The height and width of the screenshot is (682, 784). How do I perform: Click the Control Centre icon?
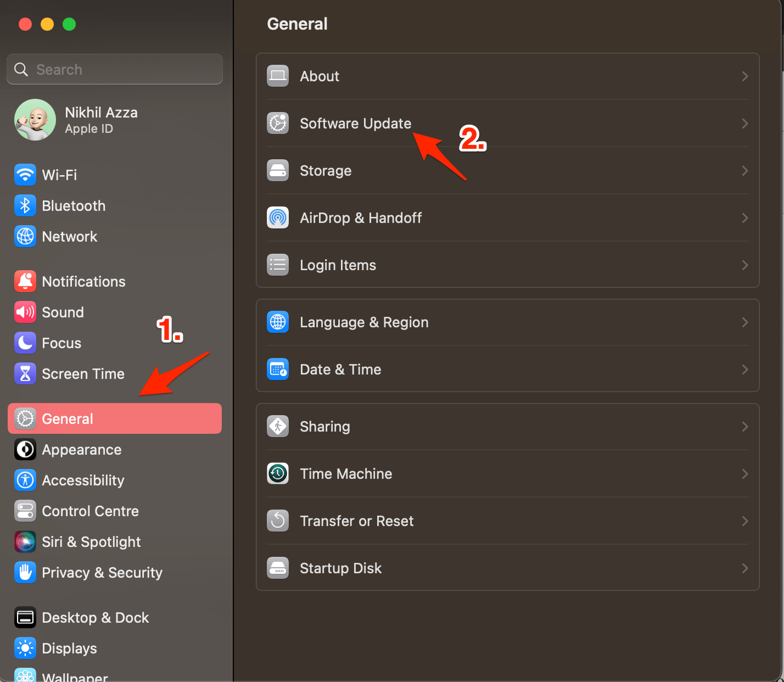tap(25, 511)
